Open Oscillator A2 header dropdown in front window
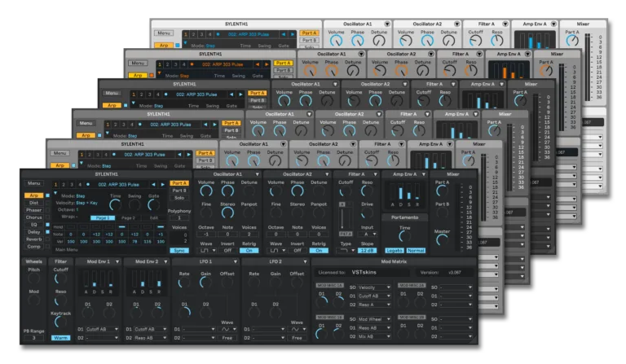Screen dimensions: 626x364 coord(327,174)
